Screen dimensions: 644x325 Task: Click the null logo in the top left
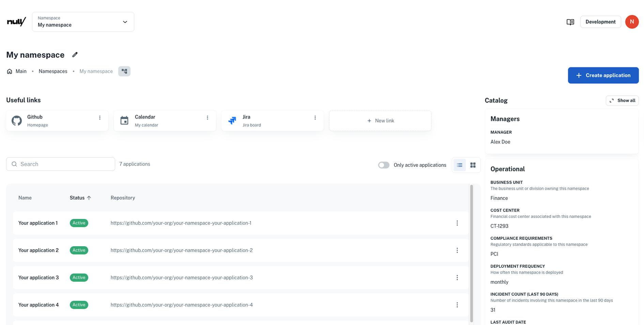click(16, 21)
